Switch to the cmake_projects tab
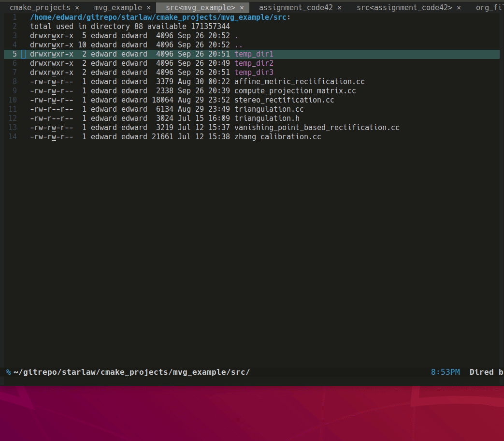Viewport: 504px width, 441px height. pos(40,8)
